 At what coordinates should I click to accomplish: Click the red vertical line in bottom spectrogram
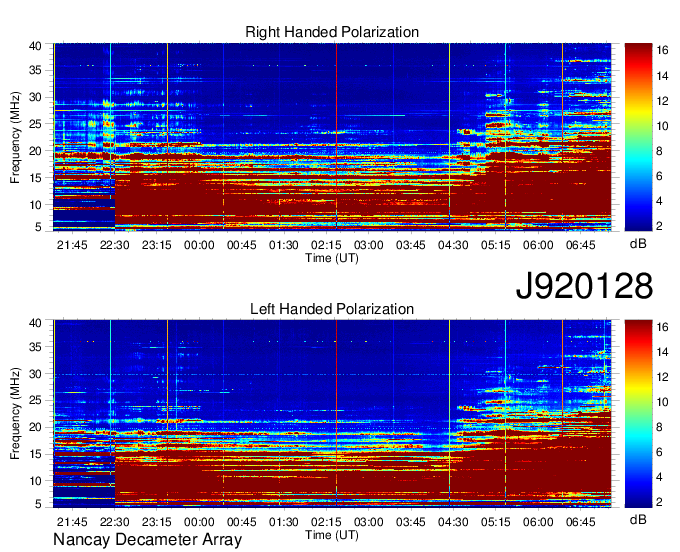[337, 414]
